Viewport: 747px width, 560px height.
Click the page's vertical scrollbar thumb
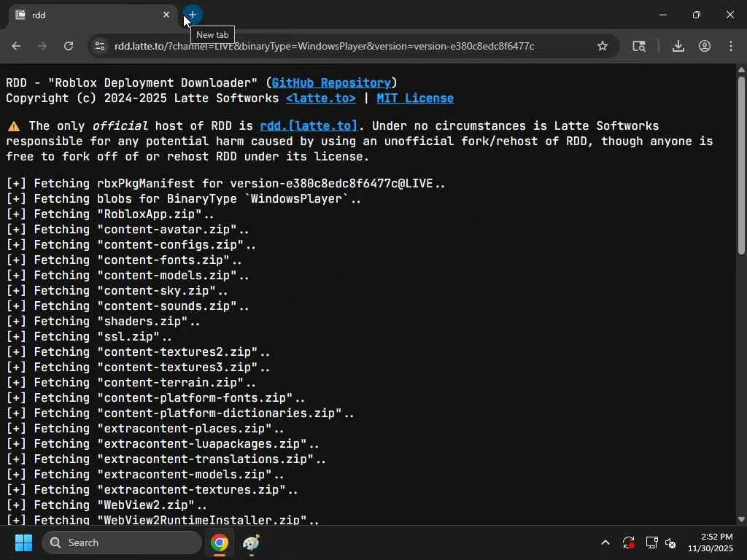pos(741,165)
